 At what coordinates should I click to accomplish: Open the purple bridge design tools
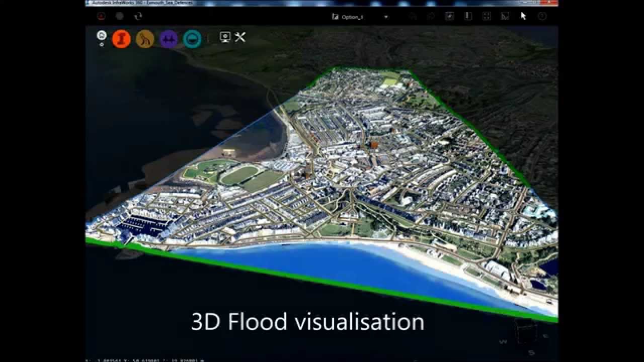pyautogui.click(x=169, y=39)
